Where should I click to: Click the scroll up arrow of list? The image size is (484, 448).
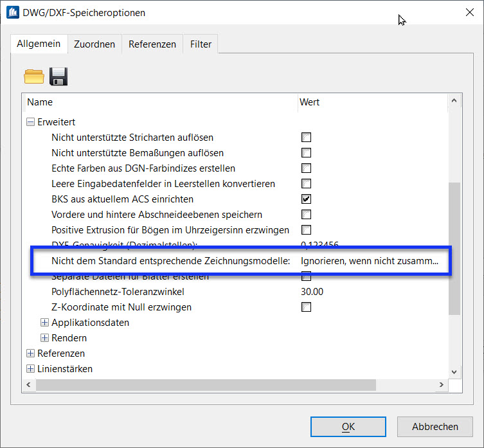pos(454,101)
